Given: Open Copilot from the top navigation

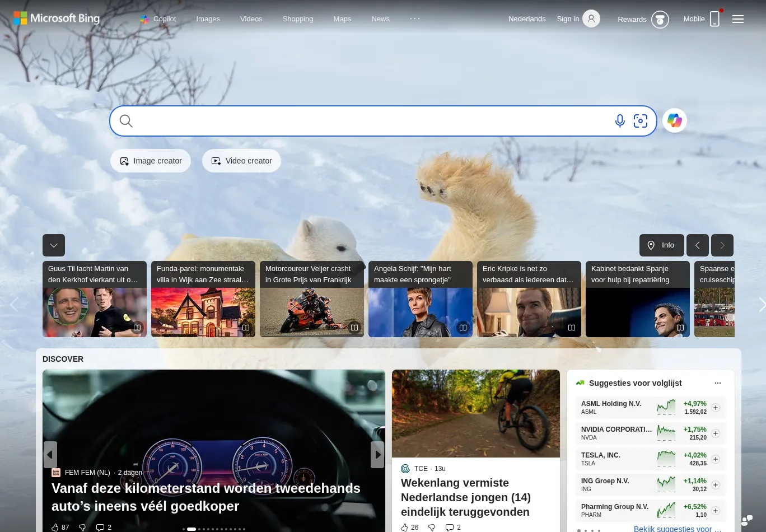Looking at the screenshot, I should point(158,19).
